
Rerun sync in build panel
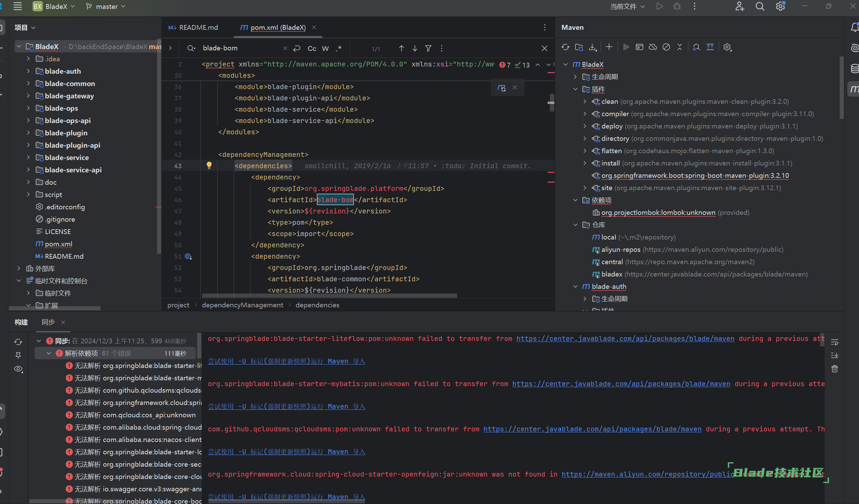[x=18, y=342]
